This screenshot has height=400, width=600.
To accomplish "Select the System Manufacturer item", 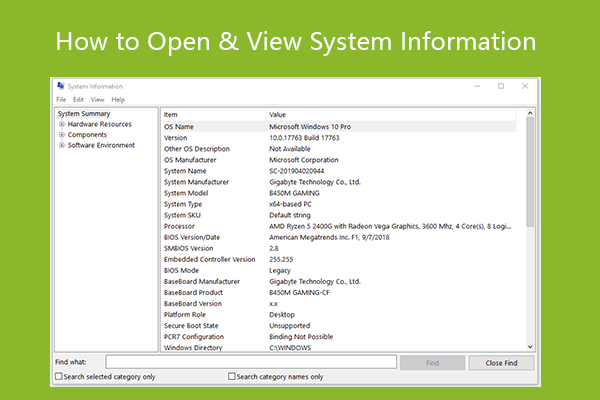I will click(196, 182).
